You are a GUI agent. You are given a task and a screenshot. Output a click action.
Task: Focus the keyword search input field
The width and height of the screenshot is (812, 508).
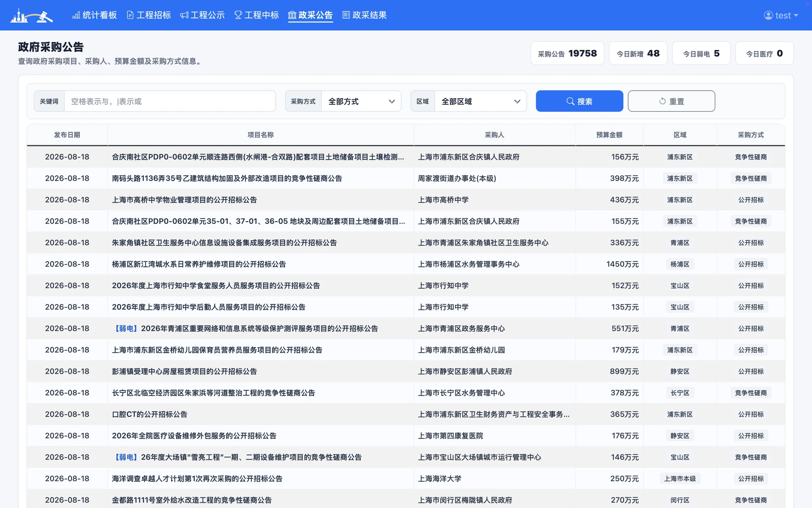[x=170, y=101]
